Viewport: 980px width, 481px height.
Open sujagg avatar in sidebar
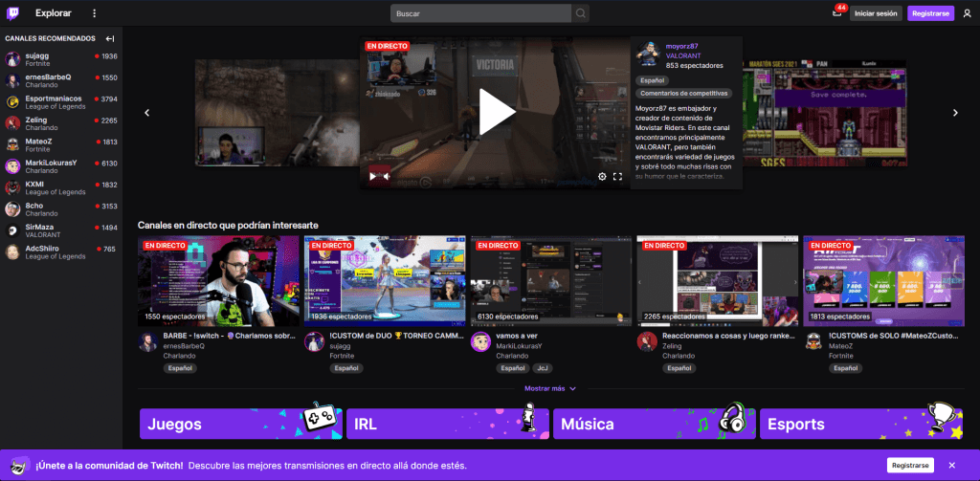click(x=12, y=59)
